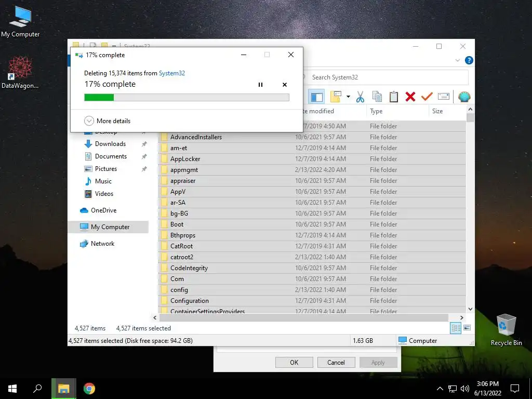Select Network in the navigation pane
This screenshot has width=532, height=399.
(x=102, y=244)
